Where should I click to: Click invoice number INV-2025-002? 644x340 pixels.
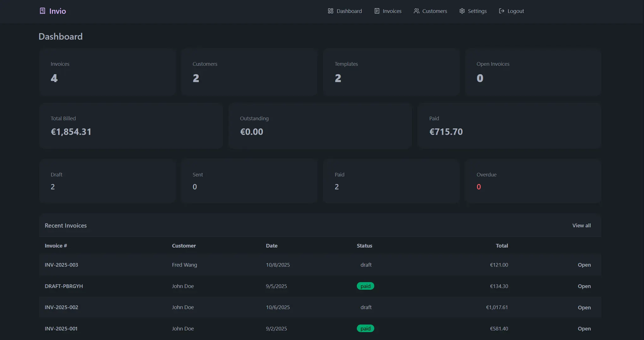[61, 307]
